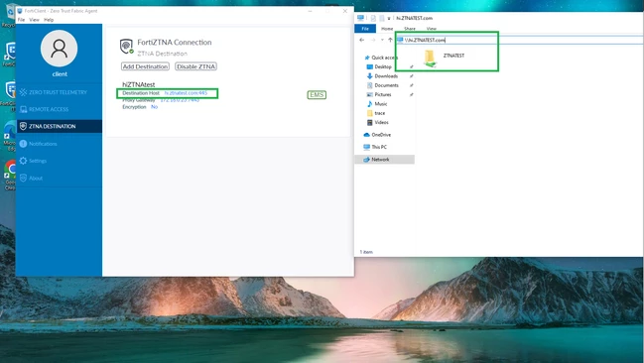Click the hiZTNAtest destination name
This screenshot has width=644, height=363.
[x=139, y=84]
